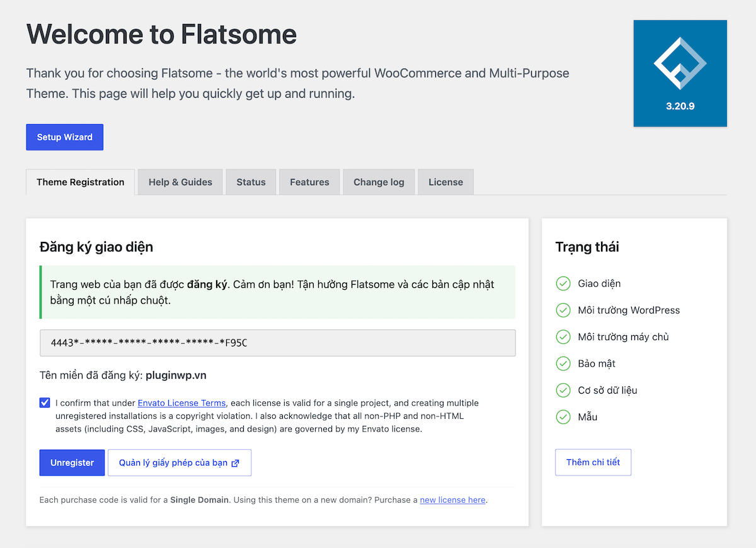Click the version number 3.20.9

(x=680, y=106)
